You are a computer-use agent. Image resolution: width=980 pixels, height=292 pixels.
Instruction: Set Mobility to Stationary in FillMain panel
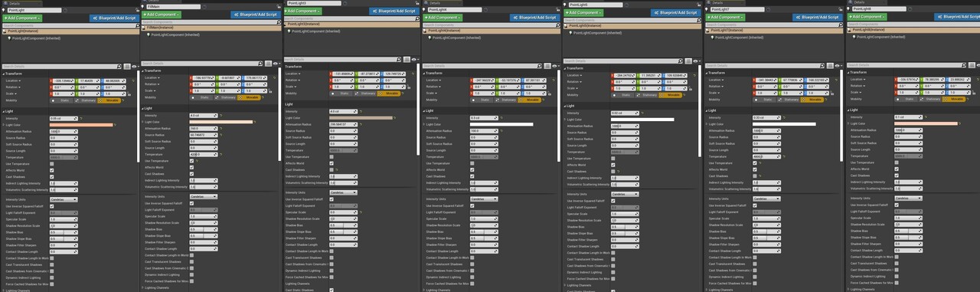click(x=225, y=97)
